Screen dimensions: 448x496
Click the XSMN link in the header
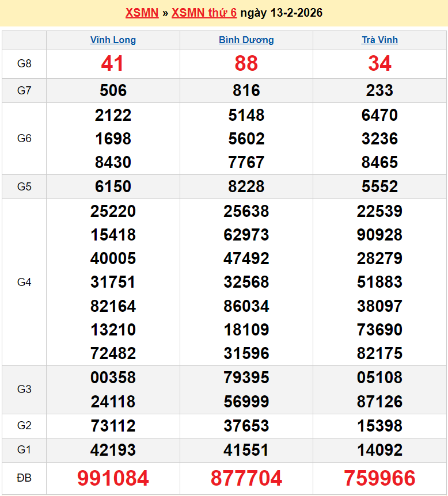point(142,13)
